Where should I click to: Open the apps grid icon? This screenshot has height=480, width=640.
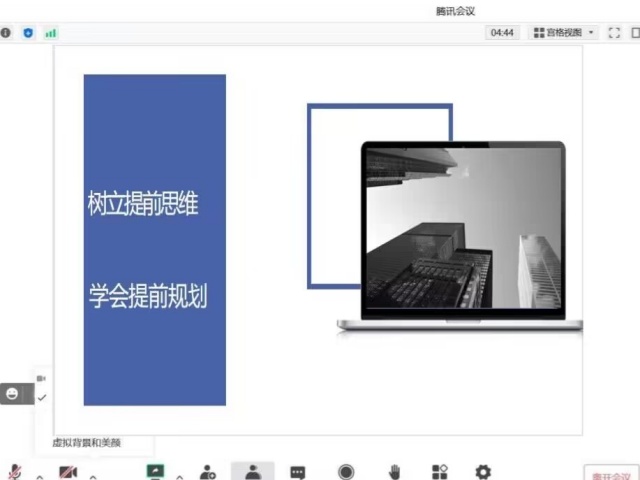tap(439, 472)
